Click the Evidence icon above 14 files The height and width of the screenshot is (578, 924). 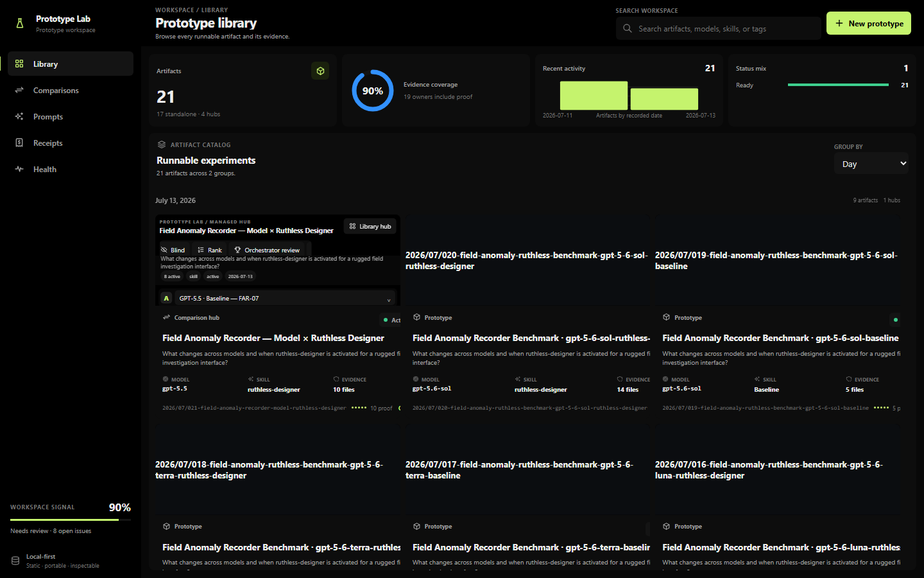coord(620,379)
